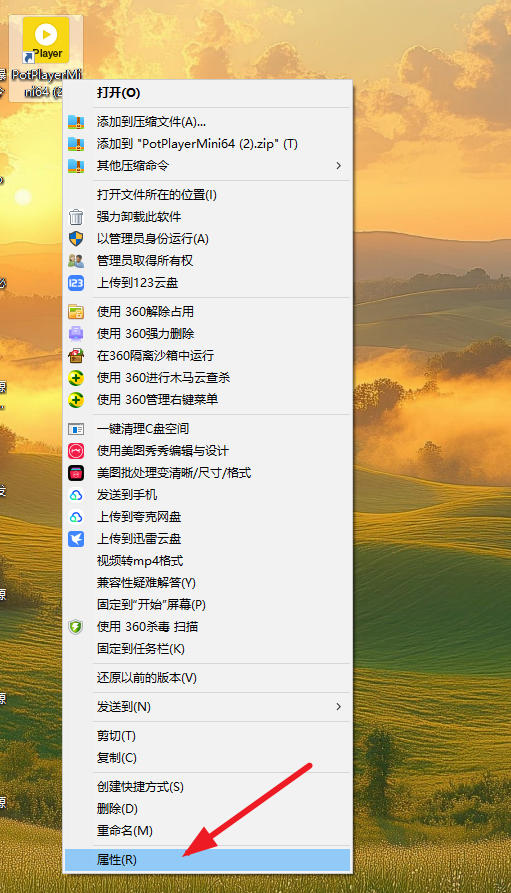Select 发送到手机 entry

pyautogui.click(x=207, y=495)
